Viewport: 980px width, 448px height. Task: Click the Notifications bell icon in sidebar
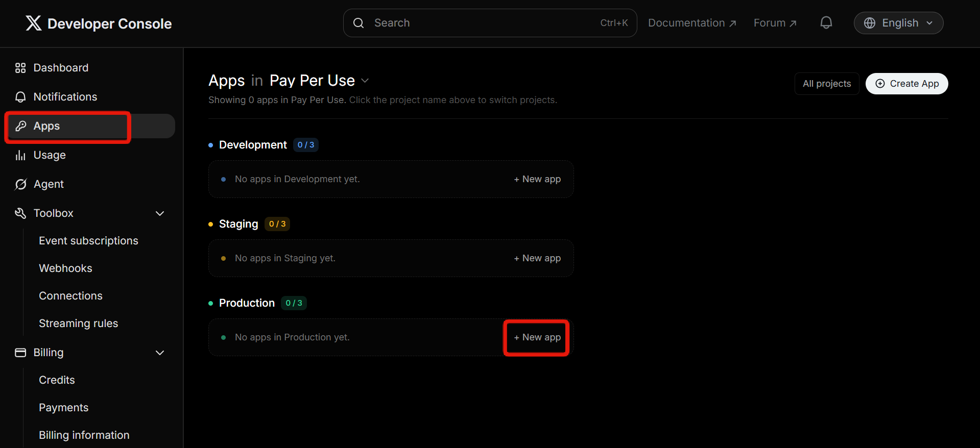tap(20, 97)
